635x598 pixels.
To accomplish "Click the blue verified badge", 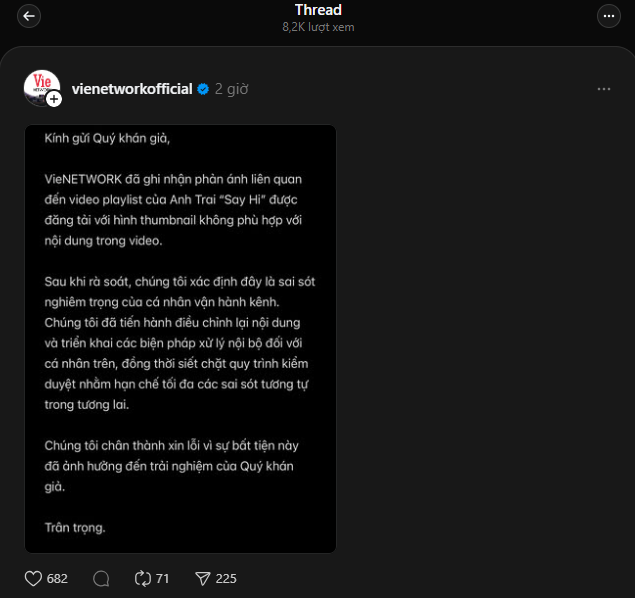I will tap(203, 89).
